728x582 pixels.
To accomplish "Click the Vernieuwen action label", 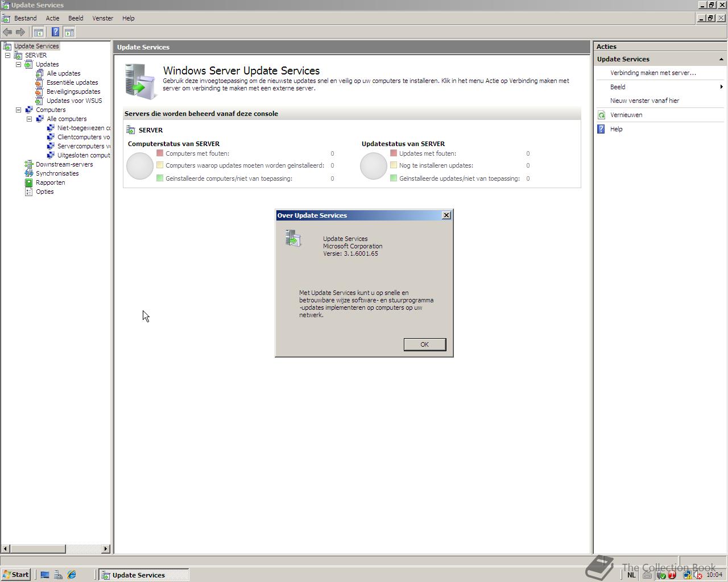I will click(626, 115).
